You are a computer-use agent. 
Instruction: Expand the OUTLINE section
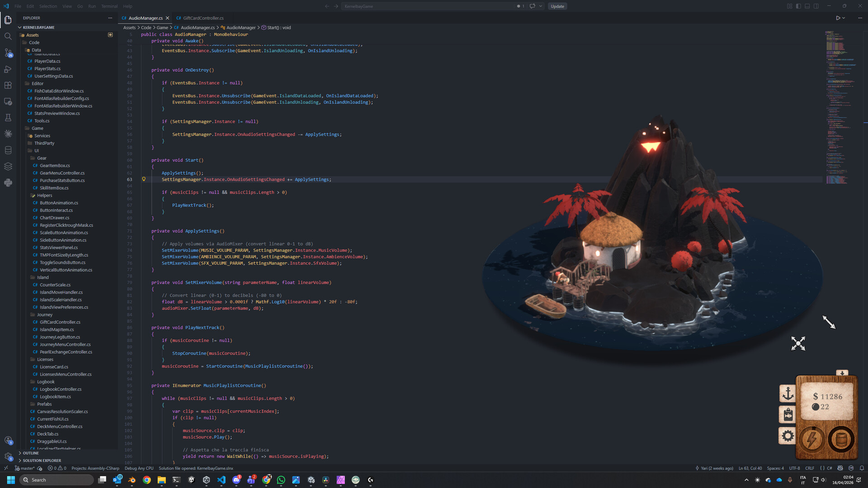[31, 453]
